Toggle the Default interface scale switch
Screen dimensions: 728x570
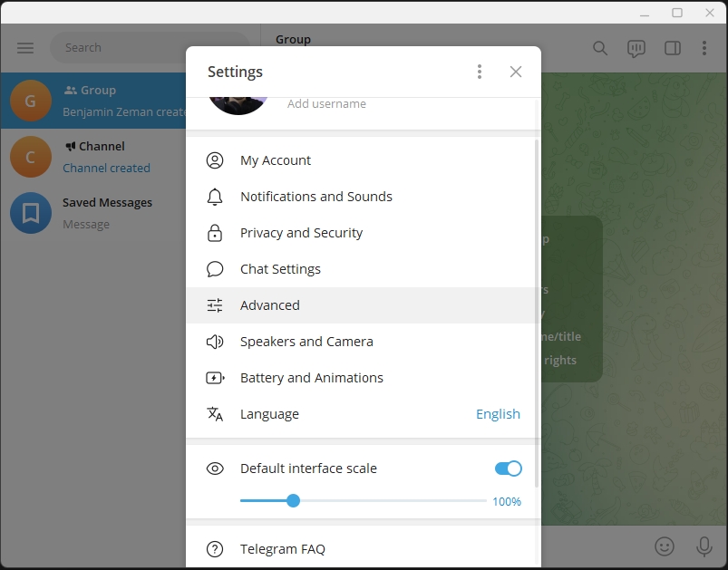508,469
